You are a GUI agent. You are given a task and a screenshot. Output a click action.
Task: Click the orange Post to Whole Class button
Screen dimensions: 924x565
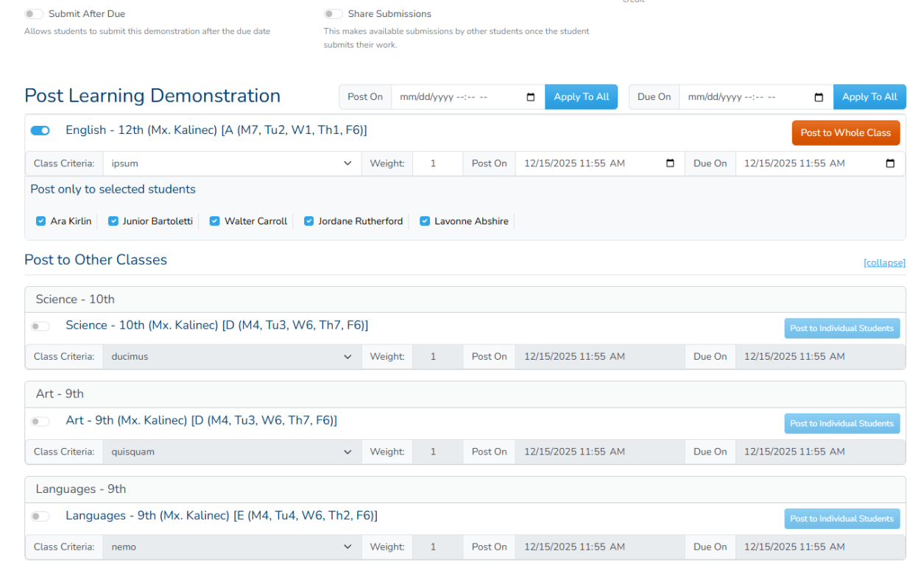click(x=845, y=133)
